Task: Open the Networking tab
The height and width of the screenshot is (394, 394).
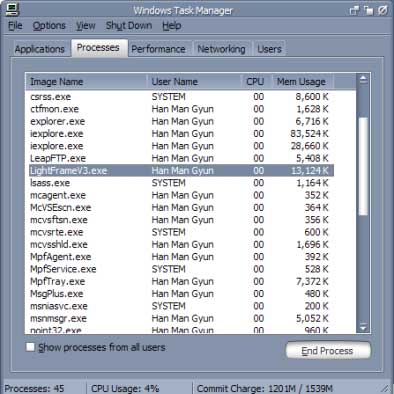Action: [x=221, y=49]
